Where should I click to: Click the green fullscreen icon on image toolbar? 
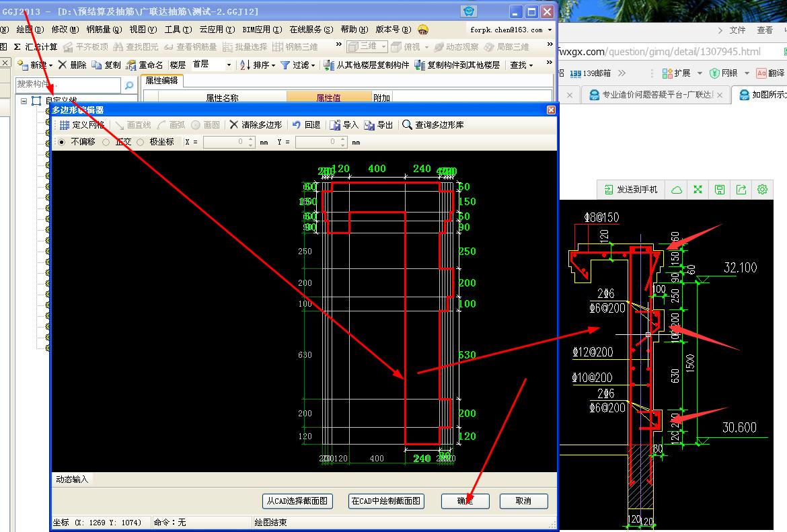tap(698, 190)
